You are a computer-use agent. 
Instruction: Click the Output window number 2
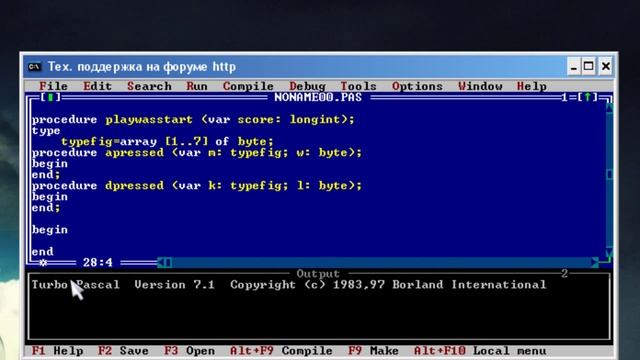[564, 273]
